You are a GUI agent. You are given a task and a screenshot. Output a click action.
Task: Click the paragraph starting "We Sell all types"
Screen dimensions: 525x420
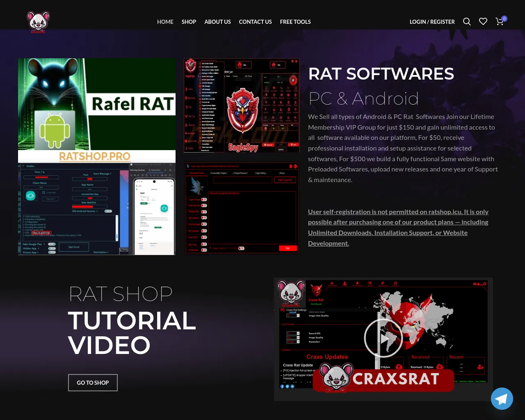403,148
